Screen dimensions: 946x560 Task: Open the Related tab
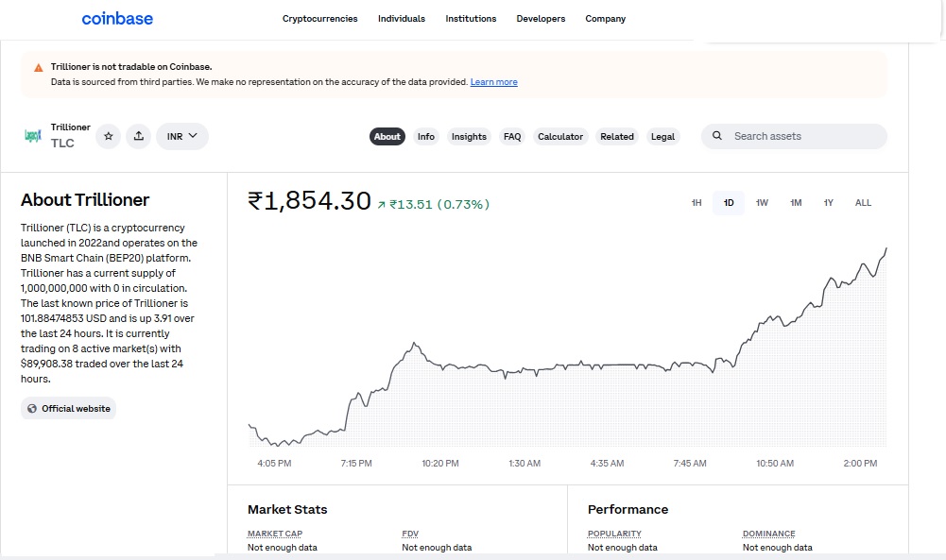(x=617, y=137)
